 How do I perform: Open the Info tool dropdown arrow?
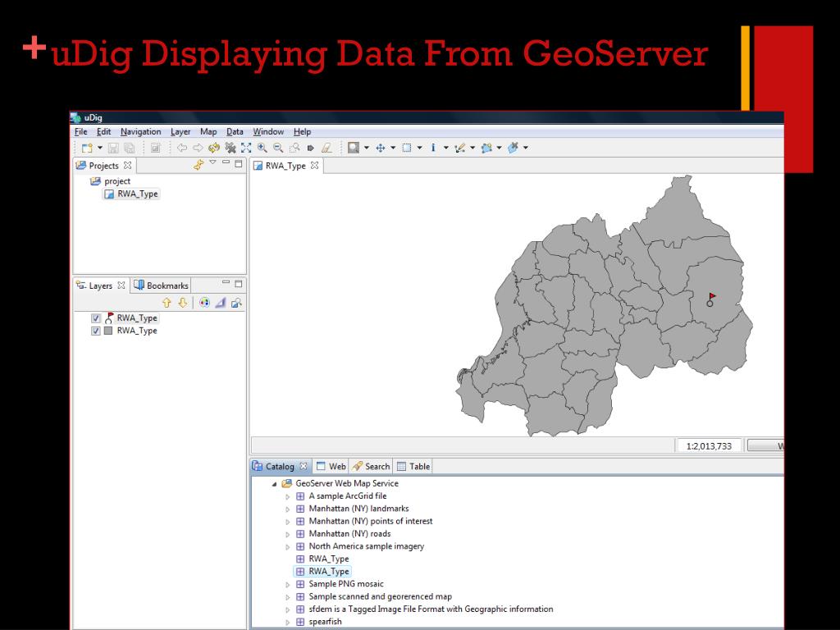click(x=445, y=148)
